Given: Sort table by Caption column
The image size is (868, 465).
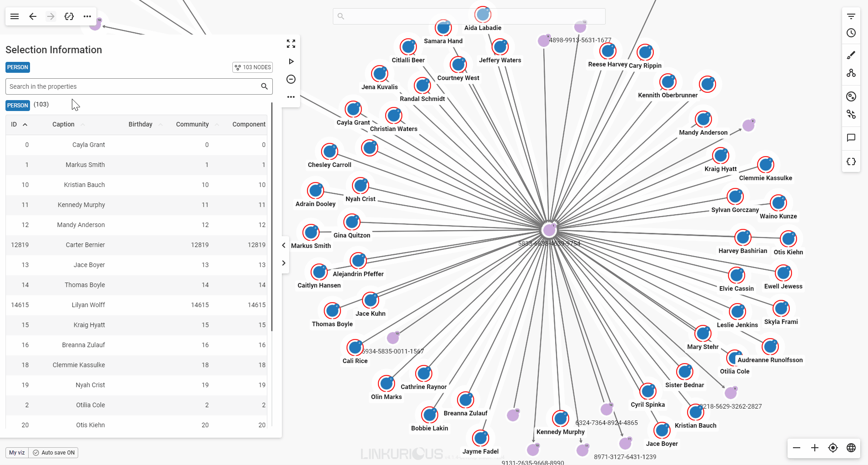Looking at the screenshot, I should tap(63, 124).
